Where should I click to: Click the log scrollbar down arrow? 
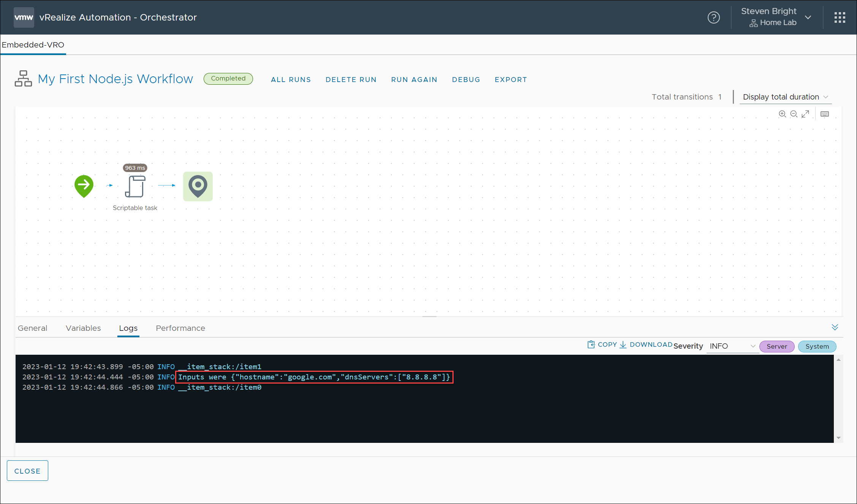838,438
